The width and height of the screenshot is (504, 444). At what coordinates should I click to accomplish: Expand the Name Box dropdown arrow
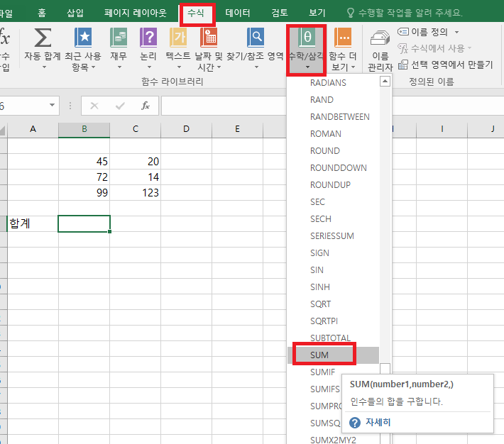(53, 106)
